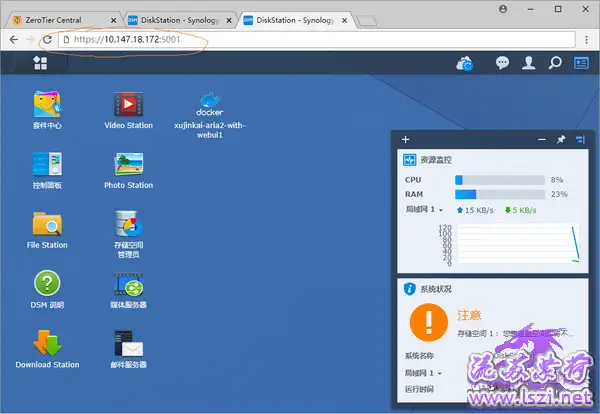Viewport: 600px width, 414px height.
Task: Maximize the browser window
Action: [x=558, y=9]
